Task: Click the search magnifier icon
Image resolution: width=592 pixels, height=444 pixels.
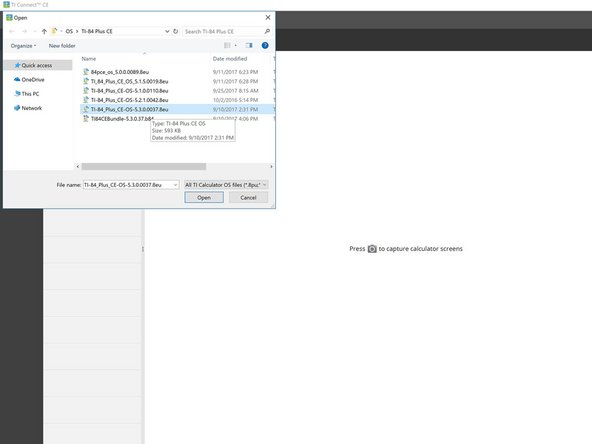Action: pos(267,31)
